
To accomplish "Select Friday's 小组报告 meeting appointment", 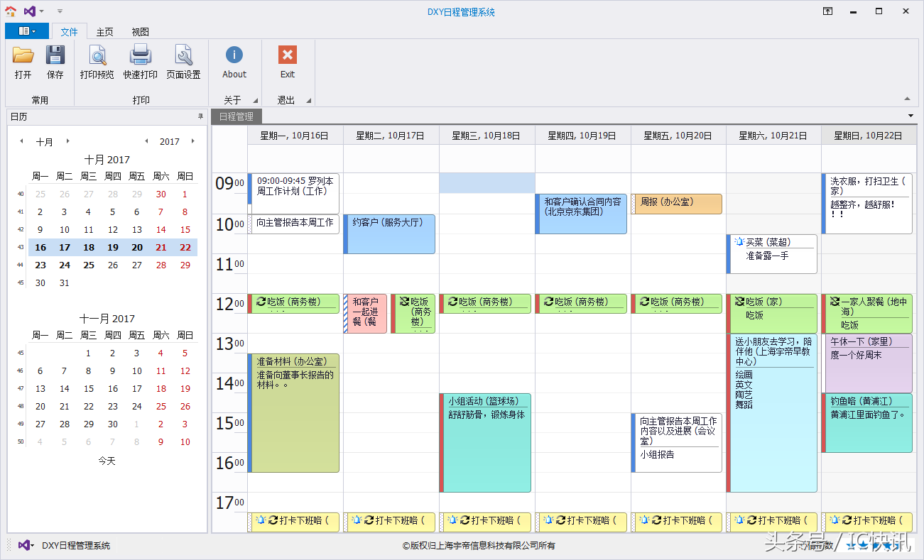I will tap(676, 443).
